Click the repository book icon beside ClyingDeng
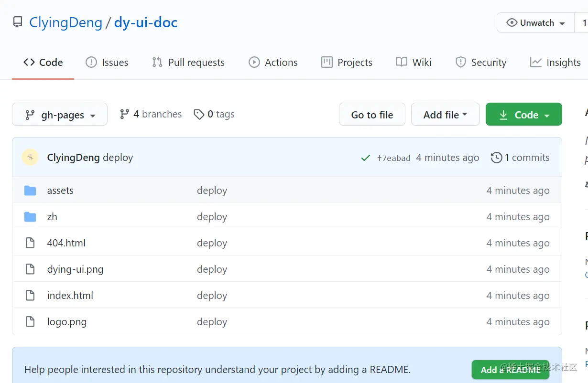The height and width of the screenshot is (383, 588). [x=18, y=22]
